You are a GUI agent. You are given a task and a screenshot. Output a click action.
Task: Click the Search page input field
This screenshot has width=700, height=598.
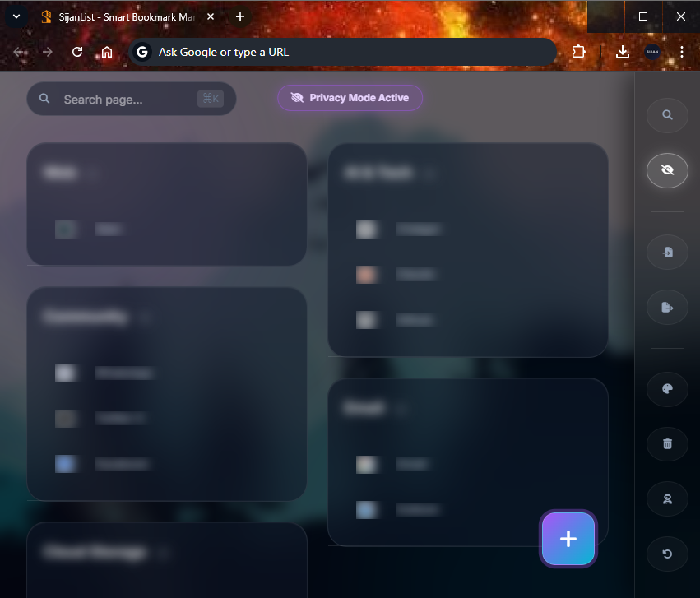click(x=123, y=98)
